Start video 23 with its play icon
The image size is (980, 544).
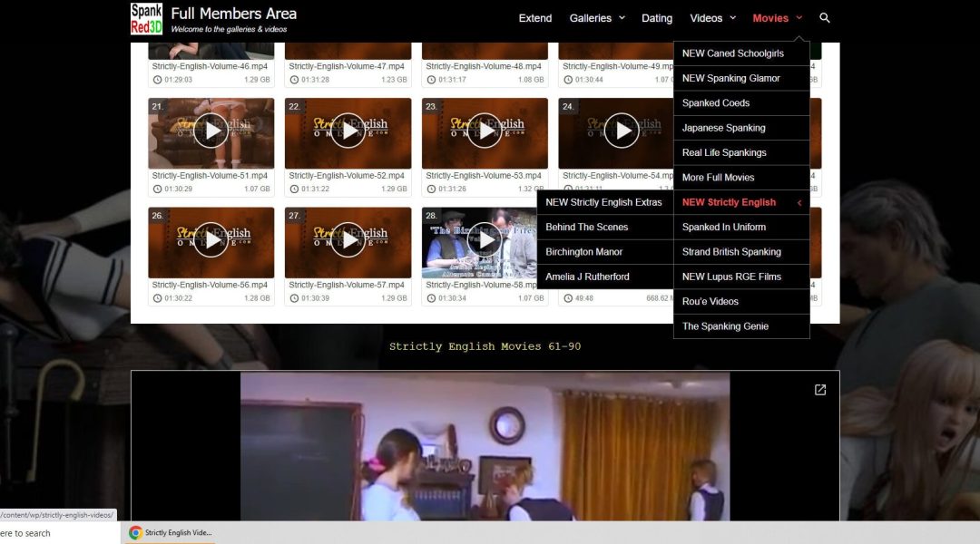tap(485, 131)
